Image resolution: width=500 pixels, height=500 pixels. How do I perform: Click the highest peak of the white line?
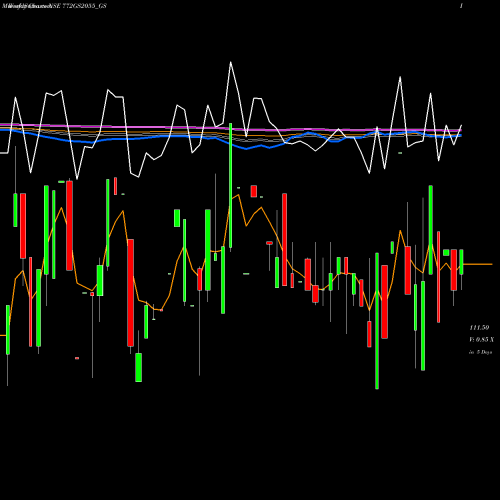pos(231,62)
